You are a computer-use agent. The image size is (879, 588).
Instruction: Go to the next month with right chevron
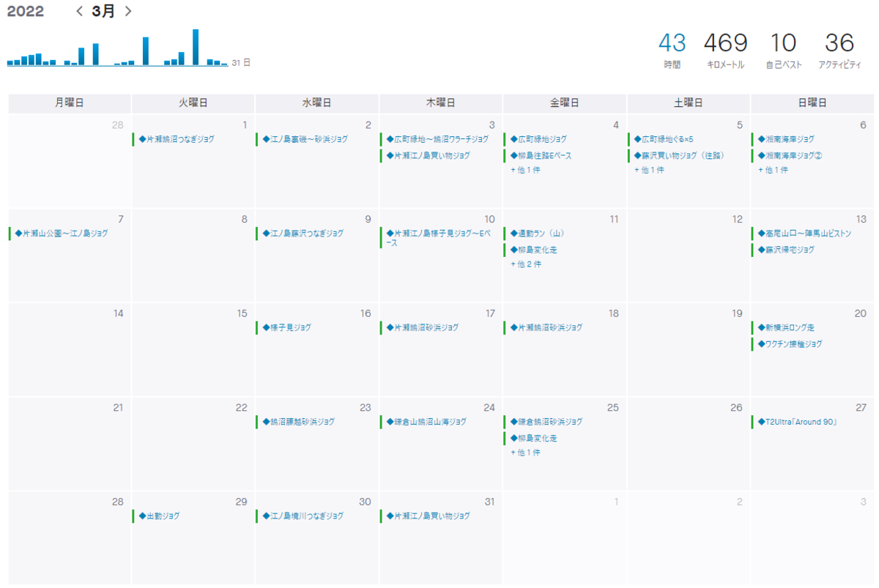click(129, 12)
